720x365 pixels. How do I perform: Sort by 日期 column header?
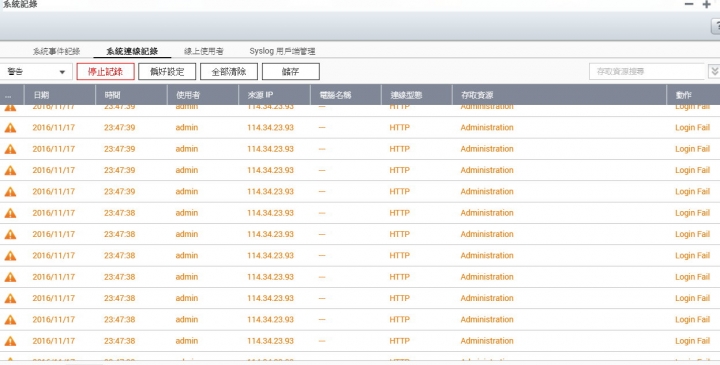(41, 95)
